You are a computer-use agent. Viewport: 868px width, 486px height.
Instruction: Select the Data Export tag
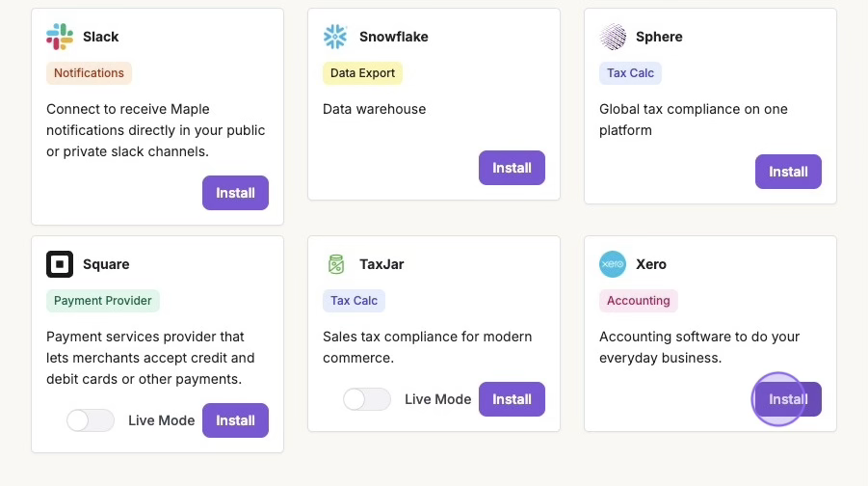[x=362, y=73]
